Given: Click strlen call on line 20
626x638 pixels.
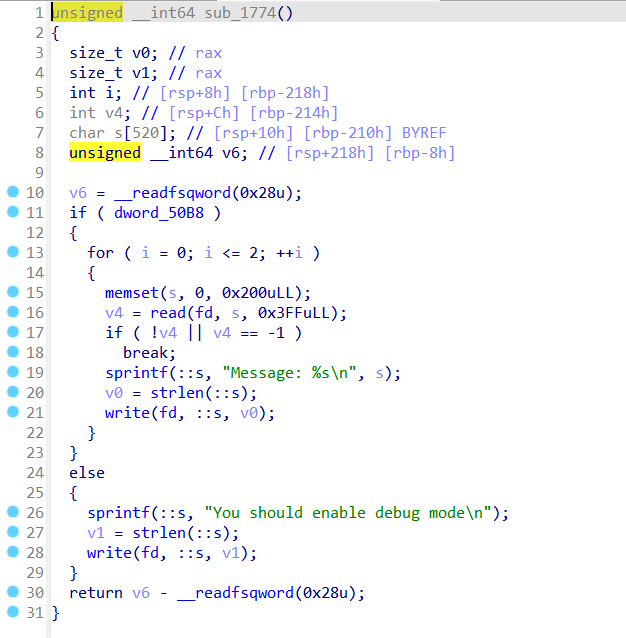Looking at the screenshot, I should 177,393.
